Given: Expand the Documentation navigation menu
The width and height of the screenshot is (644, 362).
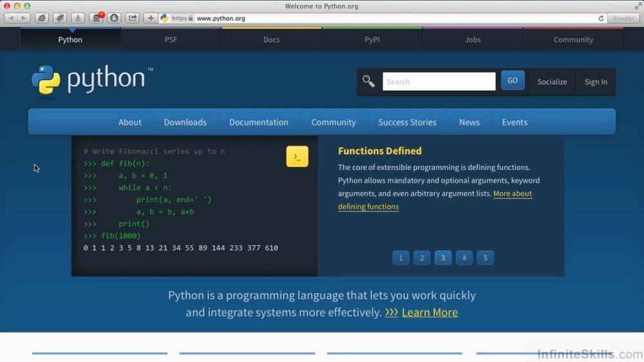Looking at the screenshot, I should point(259,122).
